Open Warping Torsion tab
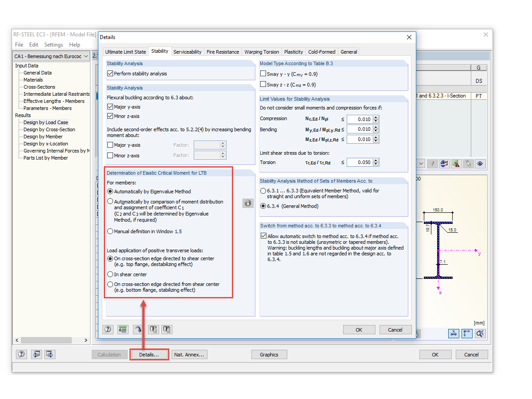 [262, 52]
